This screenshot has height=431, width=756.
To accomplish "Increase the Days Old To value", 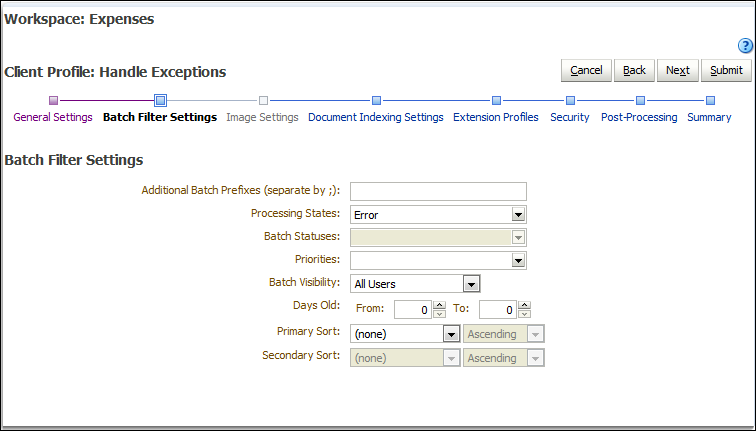I will coord(525,305).
